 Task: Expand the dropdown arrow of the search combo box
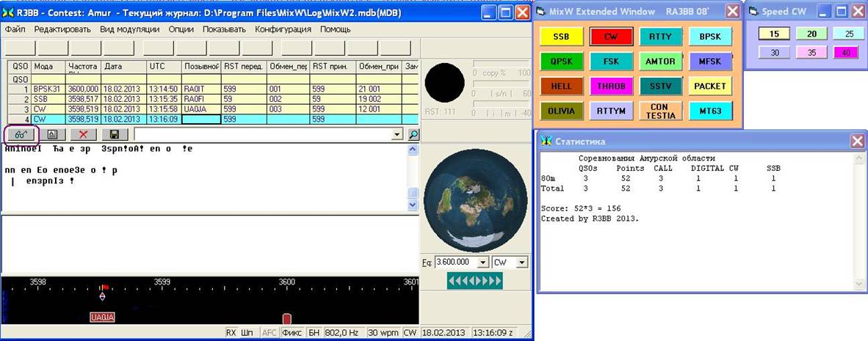pos(398,134)
